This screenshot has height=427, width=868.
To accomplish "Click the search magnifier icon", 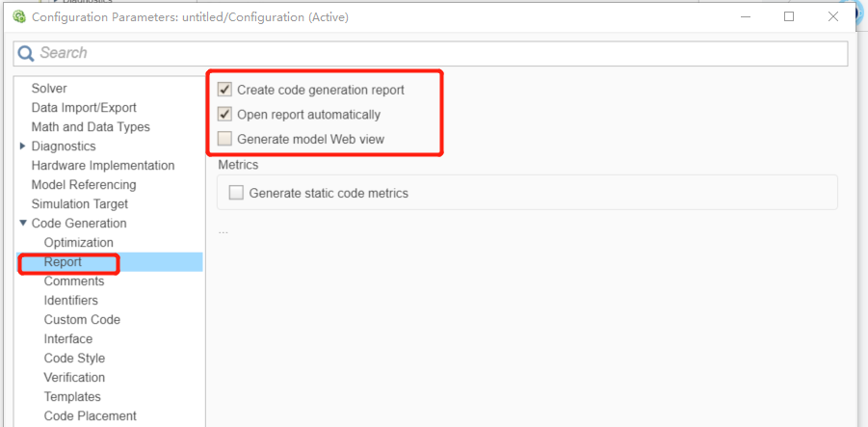I will pos(26,53).
